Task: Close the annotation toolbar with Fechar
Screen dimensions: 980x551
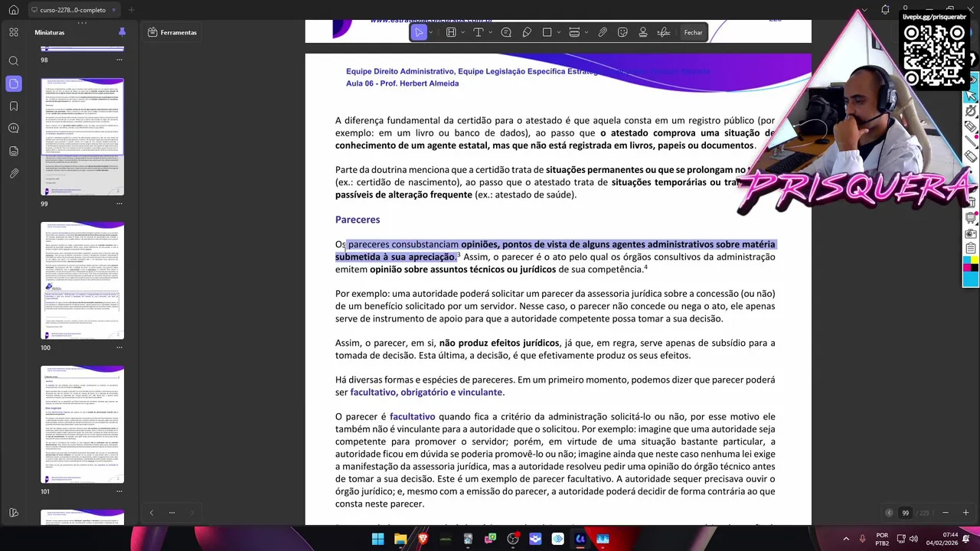Action: point(693,32)
